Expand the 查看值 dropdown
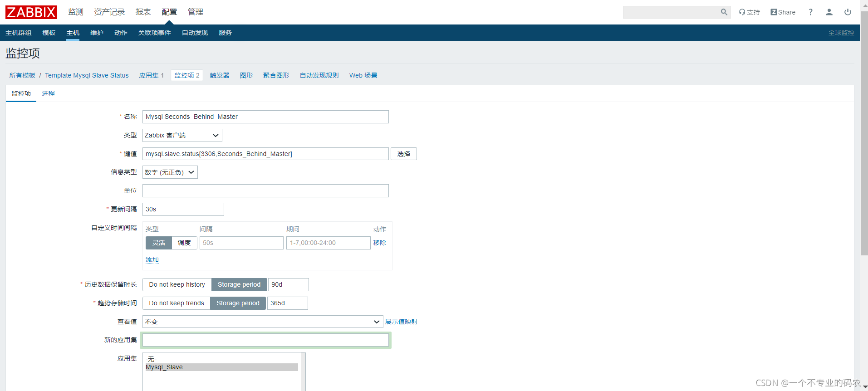The height and width of the screenshot is (391, 868). tap(263, 322)
